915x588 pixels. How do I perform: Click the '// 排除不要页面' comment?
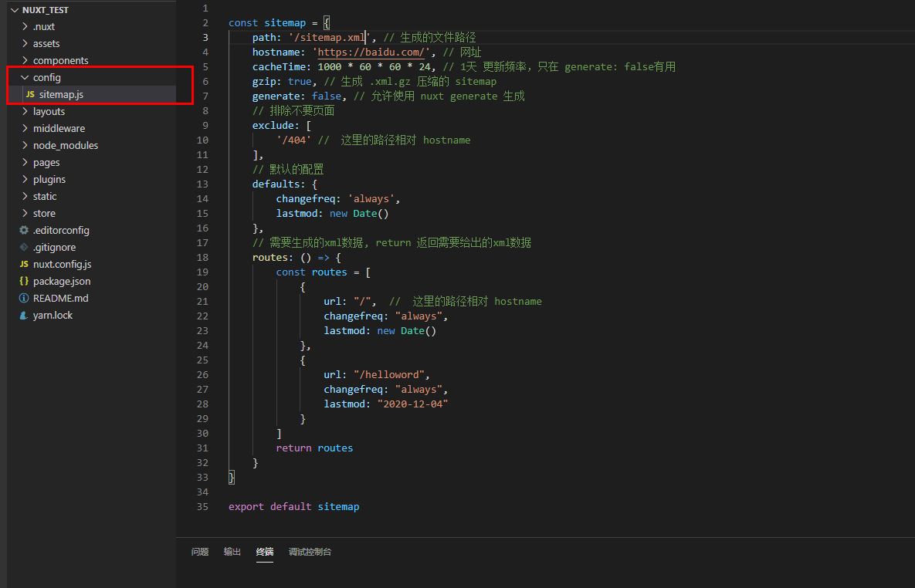(x=293, y=110)
